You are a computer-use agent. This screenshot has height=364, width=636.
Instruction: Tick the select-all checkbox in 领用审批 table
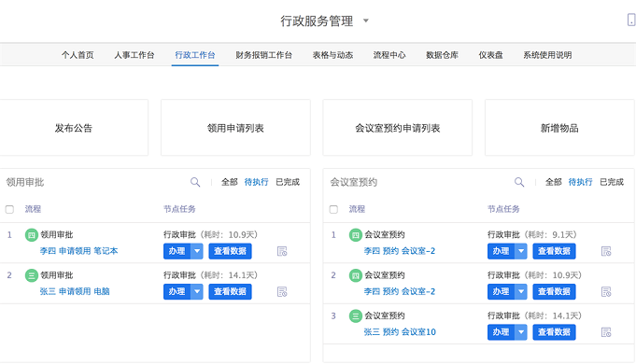(x=9, y=209)
